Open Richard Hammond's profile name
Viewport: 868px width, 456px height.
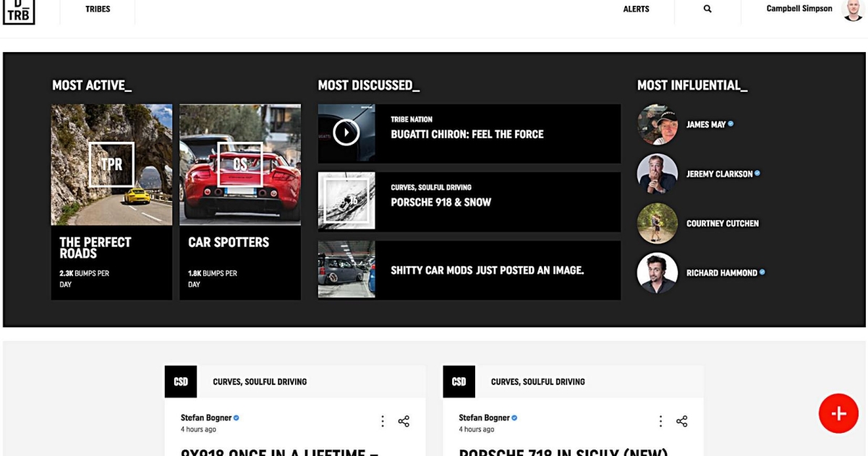coord(722,273)
